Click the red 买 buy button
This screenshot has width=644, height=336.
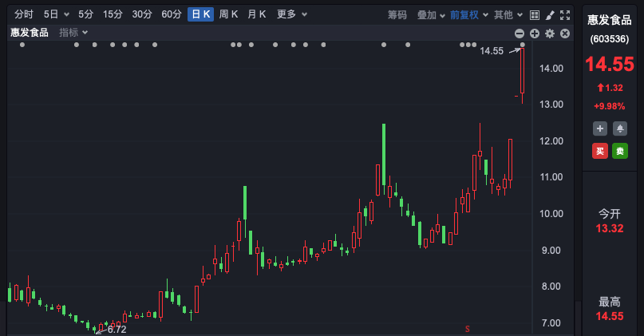(599, 151)
